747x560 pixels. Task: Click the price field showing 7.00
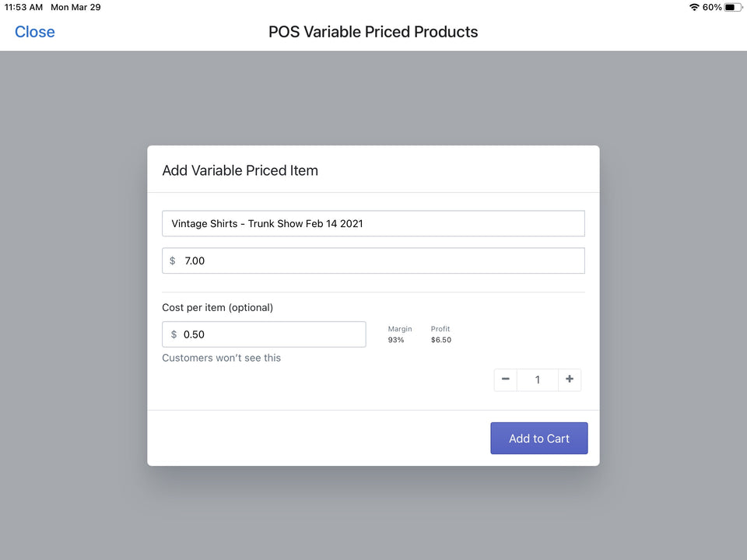coord(373,261)
